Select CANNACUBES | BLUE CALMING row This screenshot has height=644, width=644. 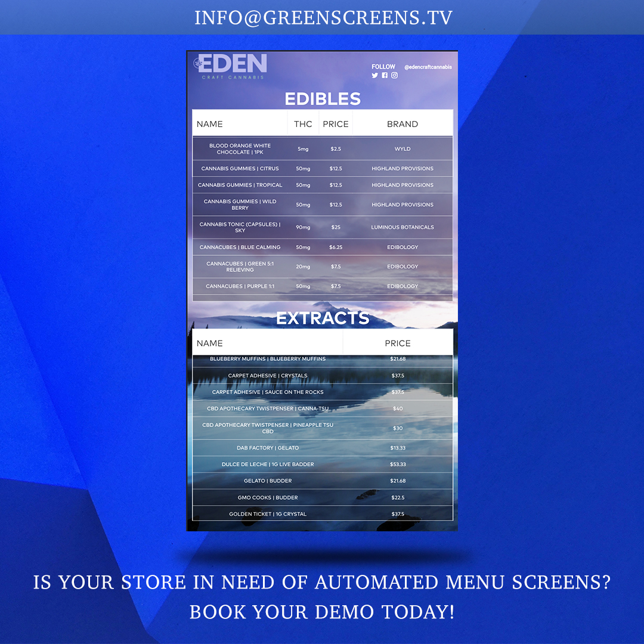(x=323, y=247)
